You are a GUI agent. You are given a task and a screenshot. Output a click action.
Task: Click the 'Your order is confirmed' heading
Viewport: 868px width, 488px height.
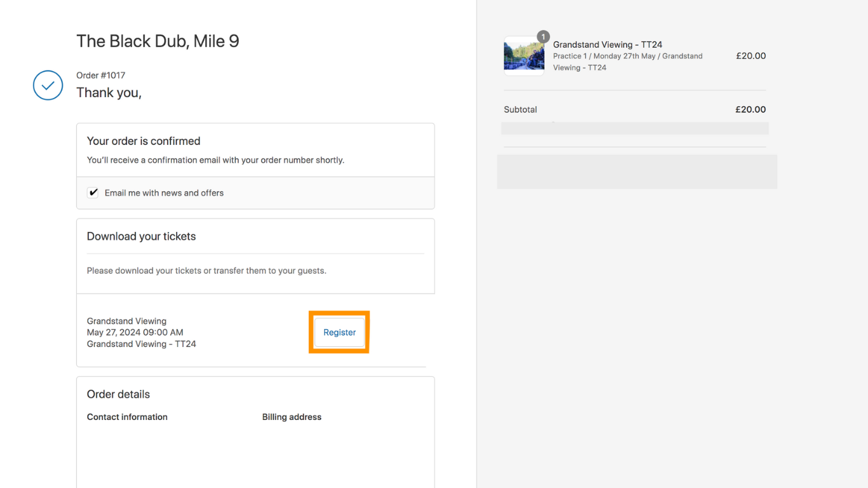coord(144,141)
